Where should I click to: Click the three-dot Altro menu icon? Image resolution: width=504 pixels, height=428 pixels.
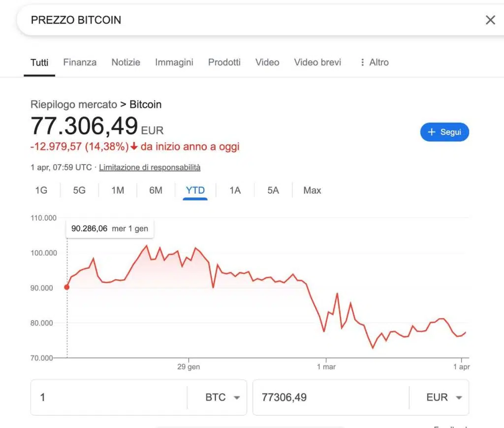point(363,63)
